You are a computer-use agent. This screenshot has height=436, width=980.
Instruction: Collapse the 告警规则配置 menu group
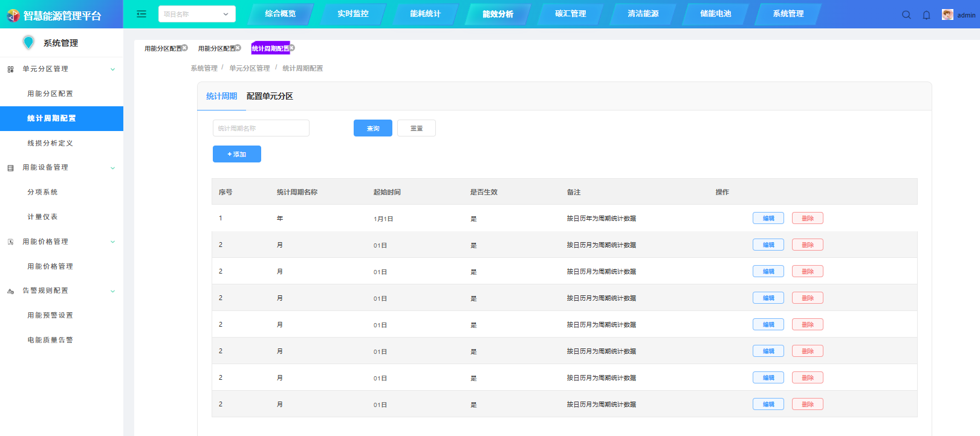click(x=112, y=291)
